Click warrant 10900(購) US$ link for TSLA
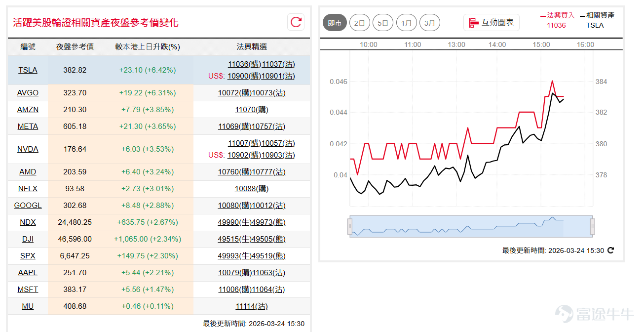The width and height of the screenshot is (644, 332). click(x=244, y=76)
